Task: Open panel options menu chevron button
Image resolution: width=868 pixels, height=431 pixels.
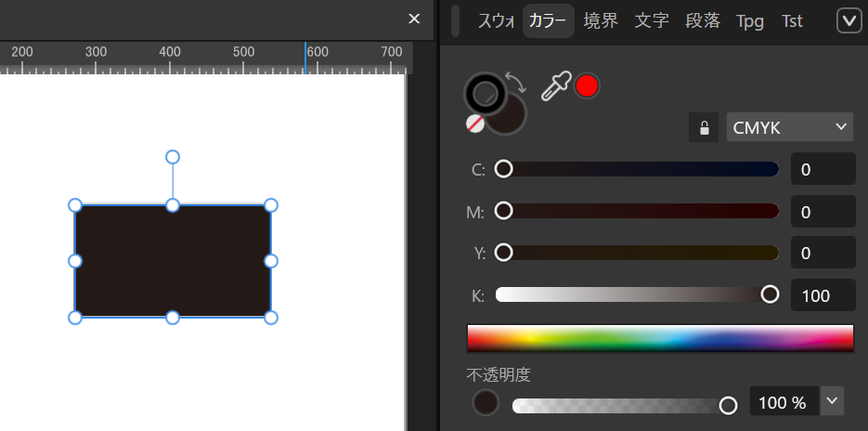Action: coord(849,21)
